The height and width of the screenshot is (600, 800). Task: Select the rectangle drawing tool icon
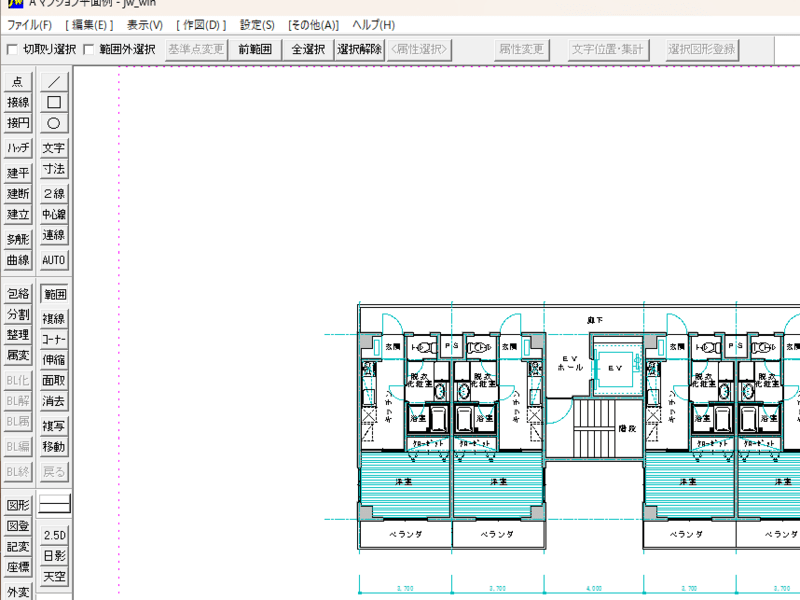point(54,102)
